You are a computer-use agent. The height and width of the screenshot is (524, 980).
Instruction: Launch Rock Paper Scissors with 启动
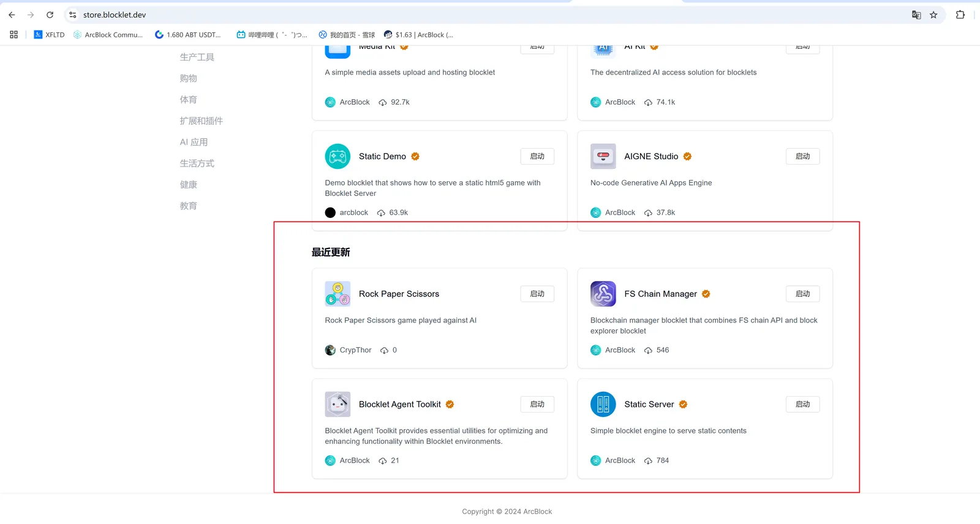[537, 294]
